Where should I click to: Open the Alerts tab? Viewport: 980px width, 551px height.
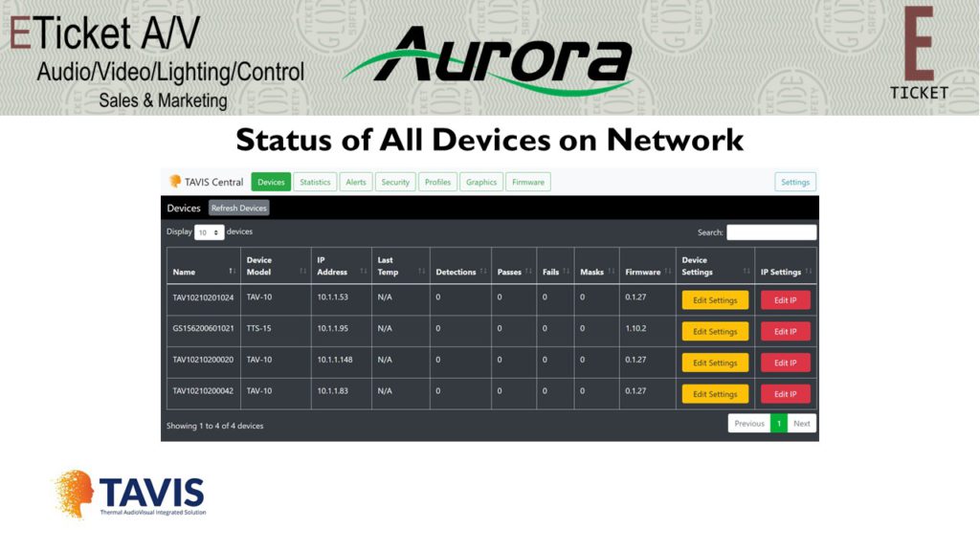tap(356, 182)
